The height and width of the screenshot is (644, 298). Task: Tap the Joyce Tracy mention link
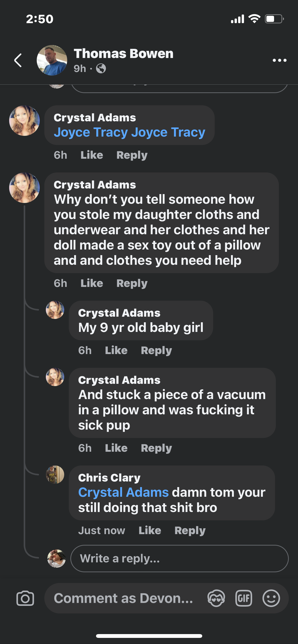pos(129,132)
